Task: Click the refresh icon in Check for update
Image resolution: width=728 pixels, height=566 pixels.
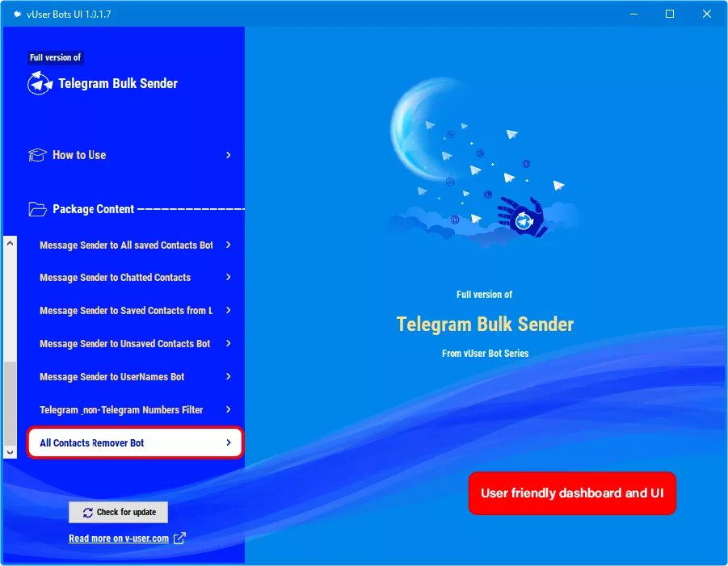Action: pos(88,512)
